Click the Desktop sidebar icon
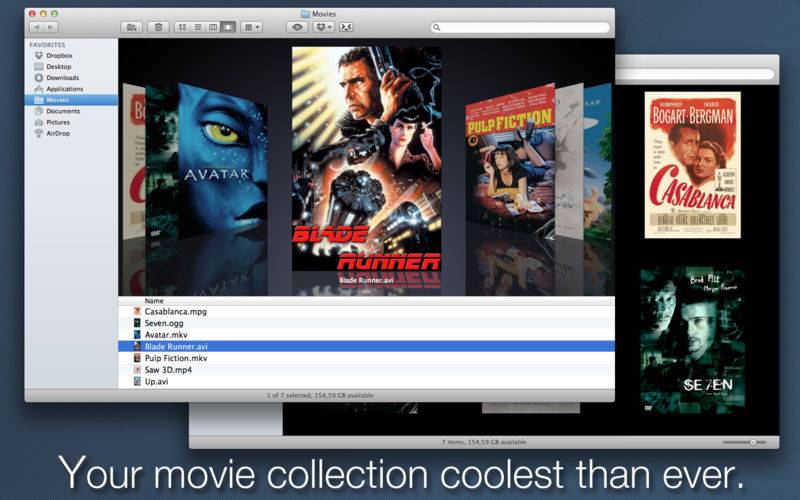 tap(39, 67)
